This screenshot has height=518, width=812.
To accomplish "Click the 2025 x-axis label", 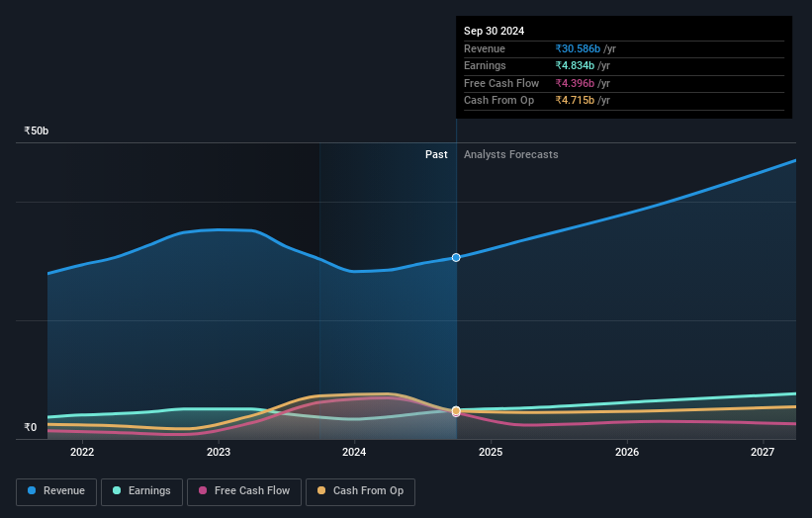I will [x=491, y=453].
